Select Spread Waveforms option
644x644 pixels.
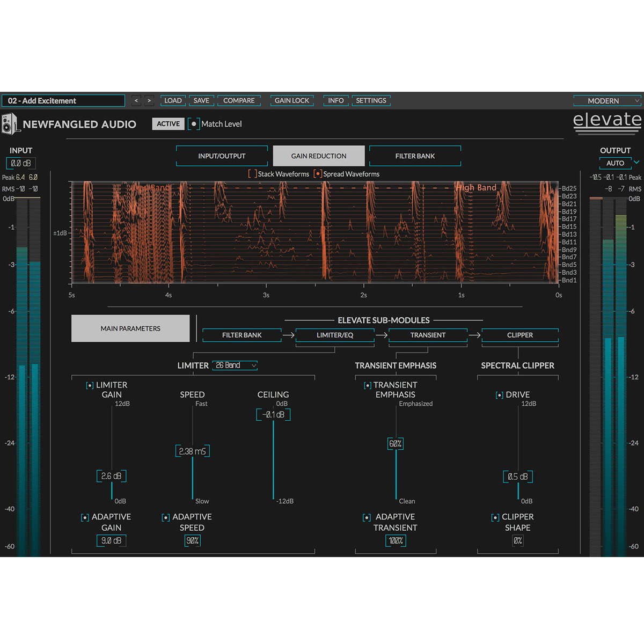(x=318, y=174)
